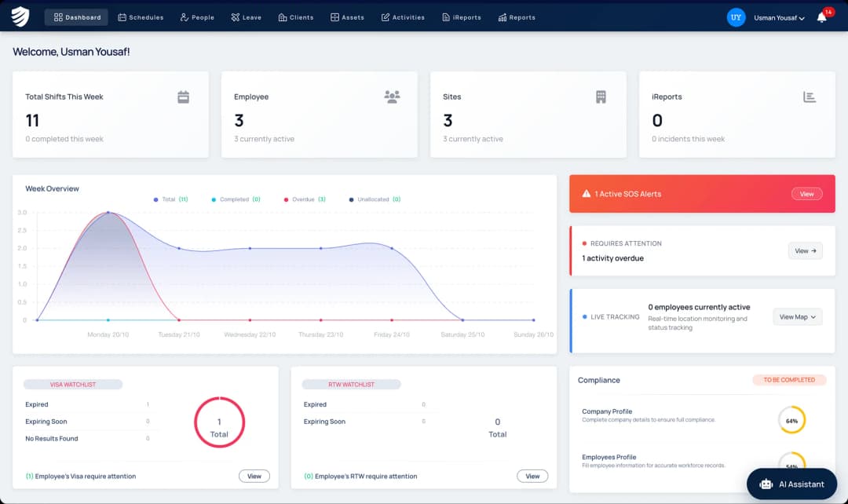
Task: Click the Monday 20/10 peak data point
Action: tap(108, 213)
